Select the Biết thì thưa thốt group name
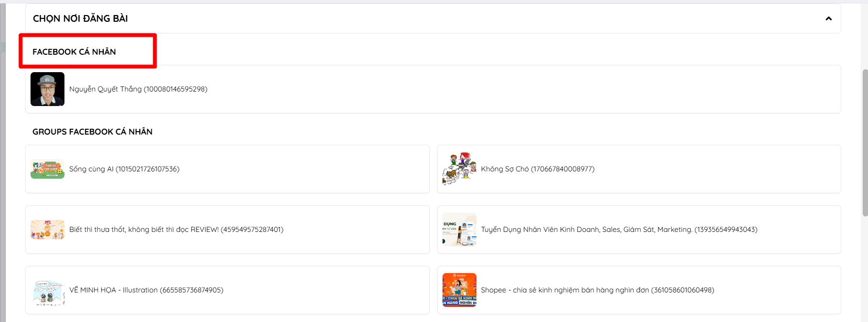The image size is (868, 322). pyautogui.click(x=176, y=230)
